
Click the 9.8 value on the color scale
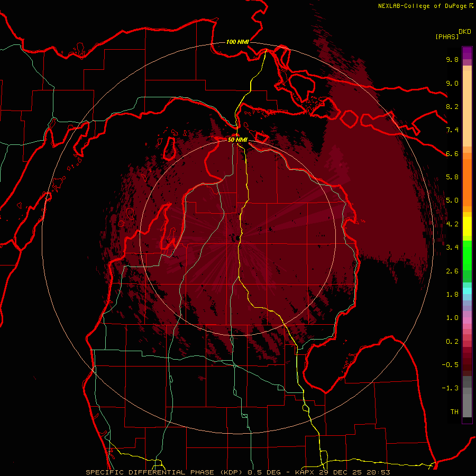click(x=452, y=60)
